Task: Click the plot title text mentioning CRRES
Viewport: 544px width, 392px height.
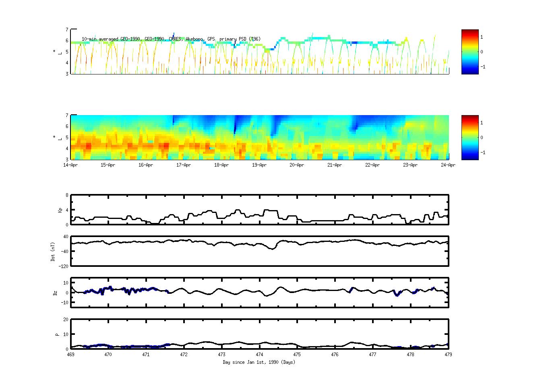Action: click(x=171, y=39)
